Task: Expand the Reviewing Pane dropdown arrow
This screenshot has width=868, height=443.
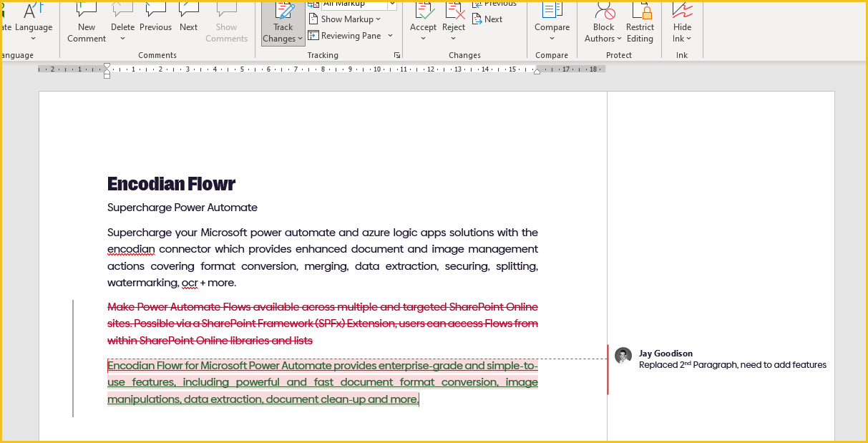Action: coord(391,36)
